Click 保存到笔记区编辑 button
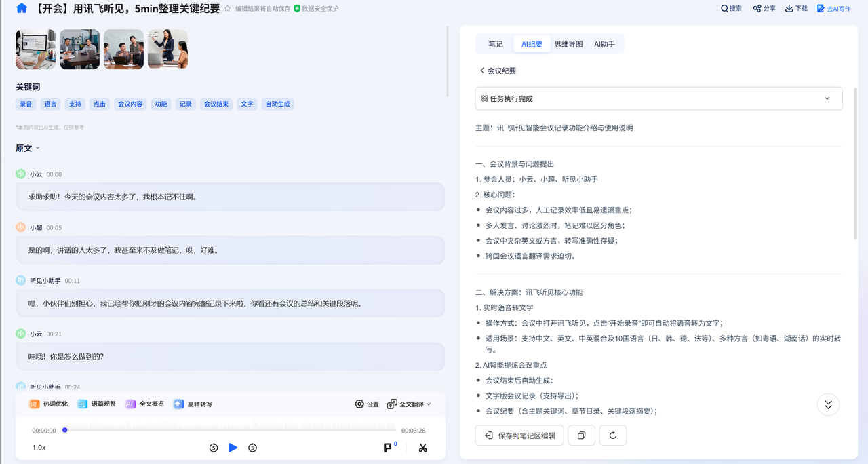 click(x=519, y=436)
